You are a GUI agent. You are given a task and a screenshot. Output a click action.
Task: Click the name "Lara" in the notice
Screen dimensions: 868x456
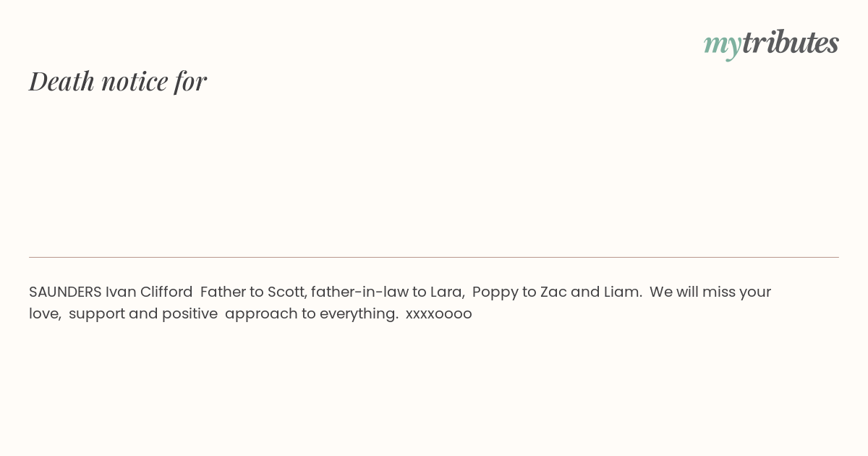tap(446, 292)
